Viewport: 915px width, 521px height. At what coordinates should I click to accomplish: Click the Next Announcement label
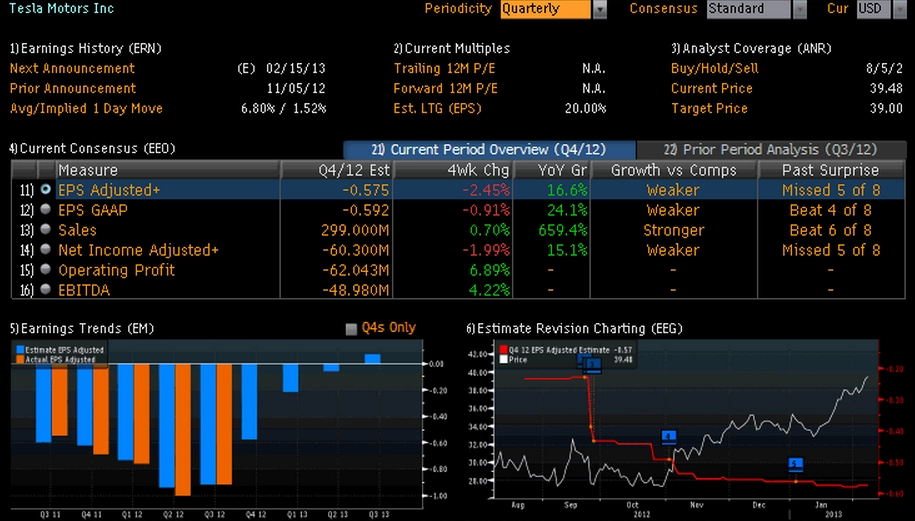[x=72, y=68]
